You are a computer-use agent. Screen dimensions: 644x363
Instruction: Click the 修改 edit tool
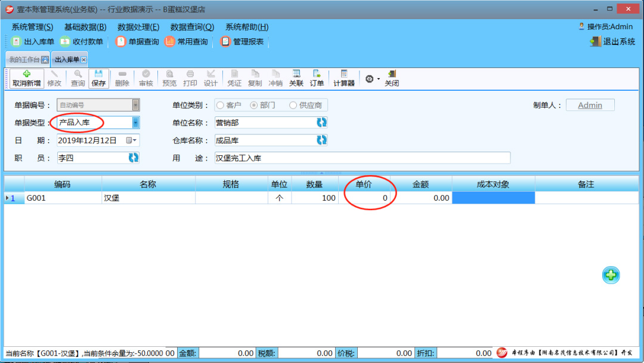coord(54,79)
